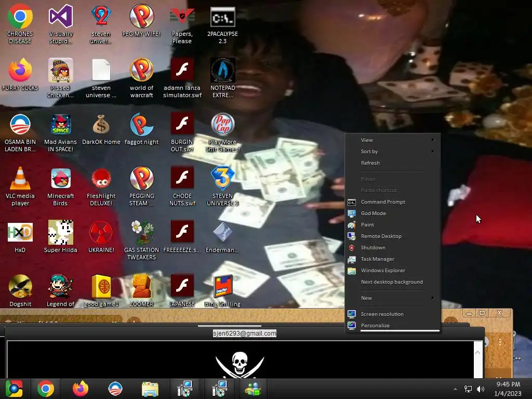532x399 pixels.
Task: Open the FREEEEEZE.s... flash file
Action: [182, 237]
